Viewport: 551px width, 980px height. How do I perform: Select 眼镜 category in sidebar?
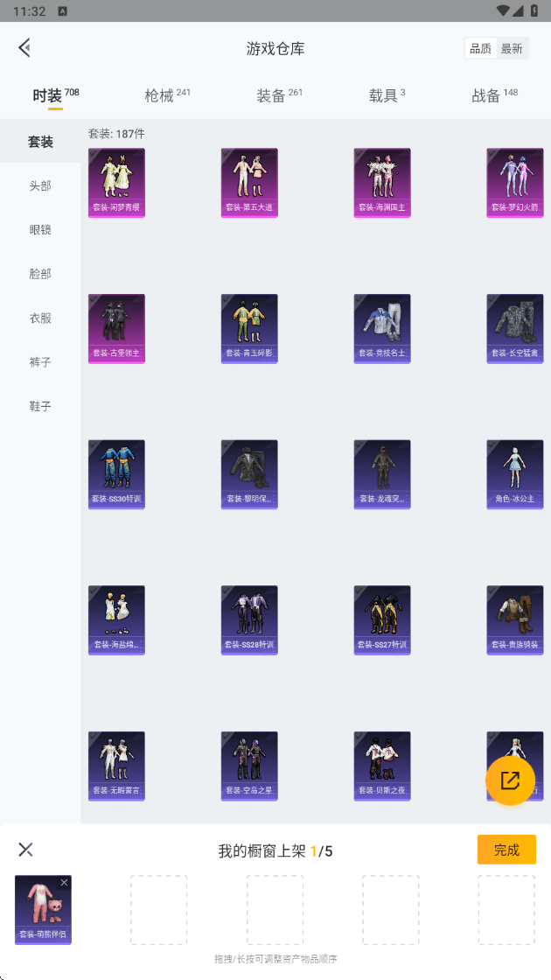point(40,229)
